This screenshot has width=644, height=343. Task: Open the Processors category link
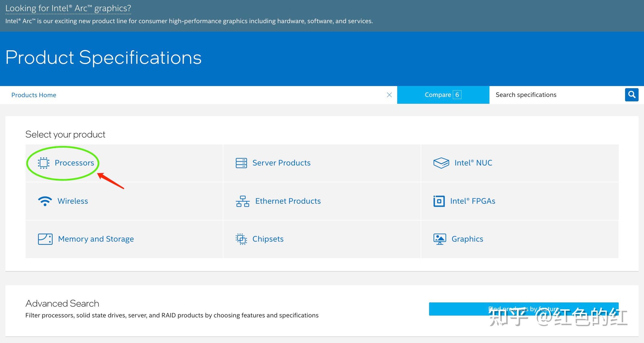pos(74,163)
